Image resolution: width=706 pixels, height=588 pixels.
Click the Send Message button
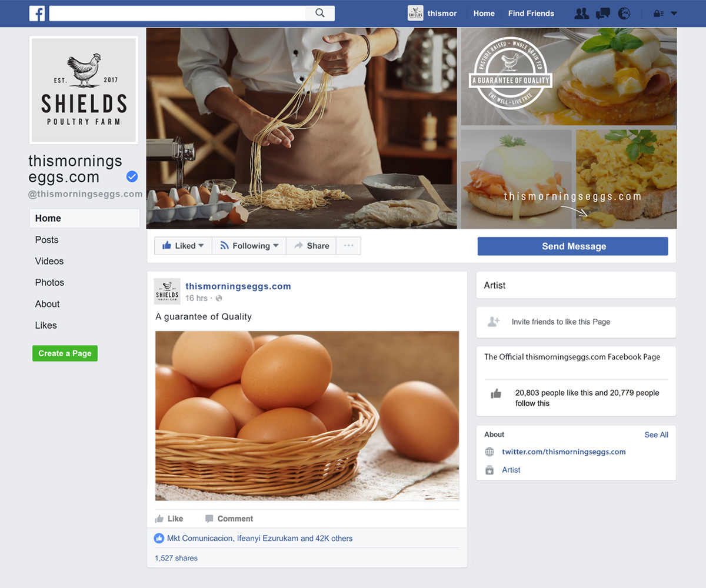click(x=573, y=246)
